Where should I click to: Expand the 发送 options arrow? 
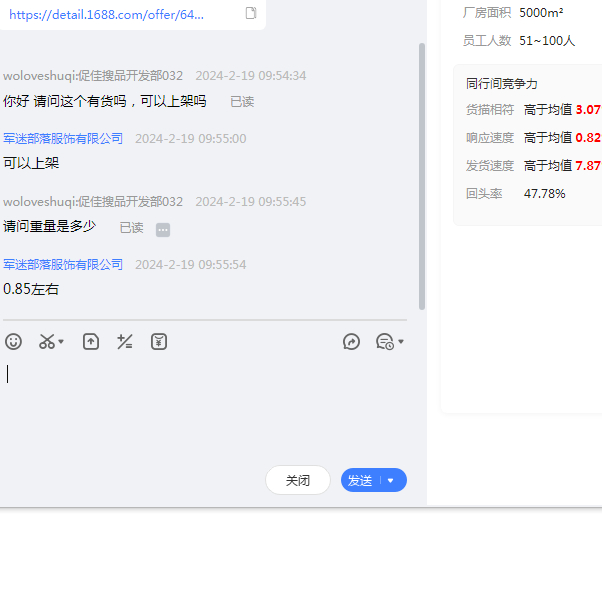click(391, 480)
